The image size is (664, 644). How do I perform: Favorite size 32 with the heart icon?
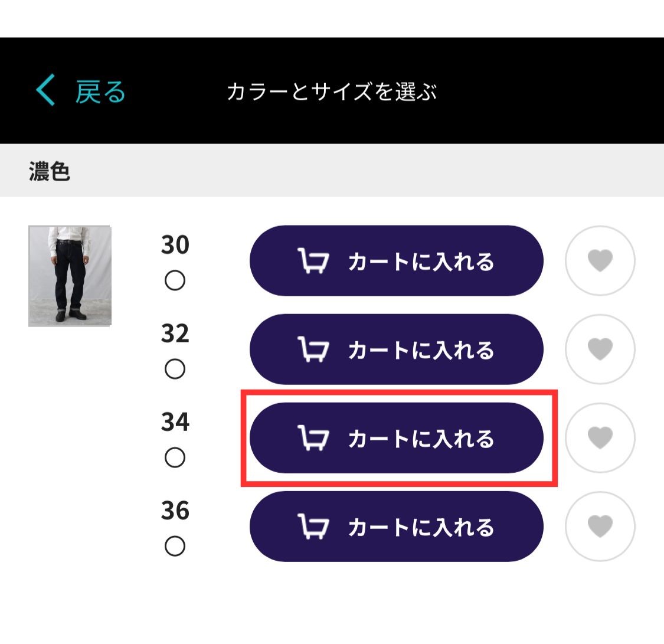click(600, 349)
